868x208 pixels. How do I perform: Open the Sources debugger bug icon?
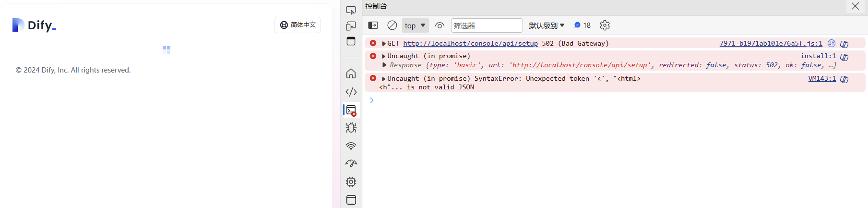point(351,128)
